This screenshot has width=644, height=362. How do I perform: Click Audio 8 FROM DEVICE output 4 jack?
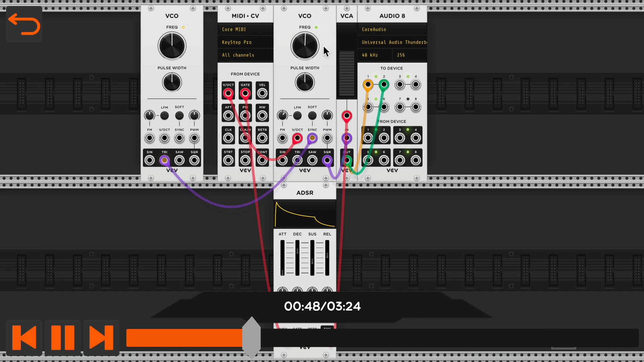(416, 138)
